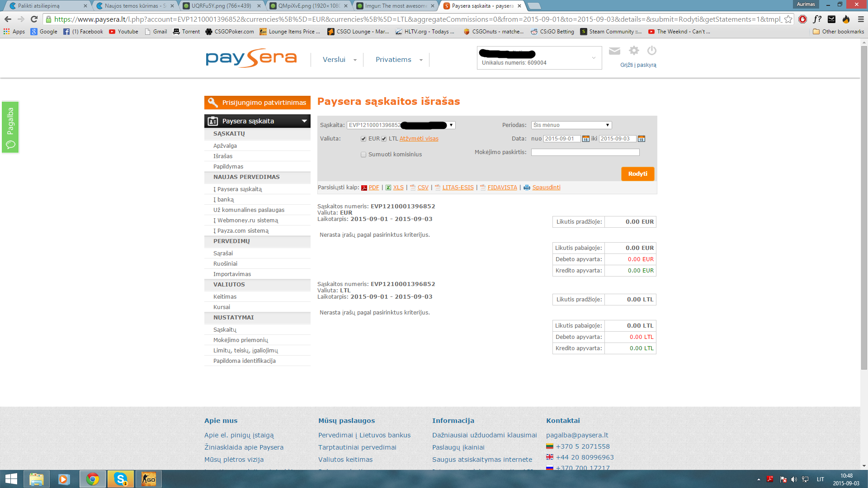The width and height of the screenshot is (868, 488).
Task: Open calendar picker beside start date
Action: point(585,139)
